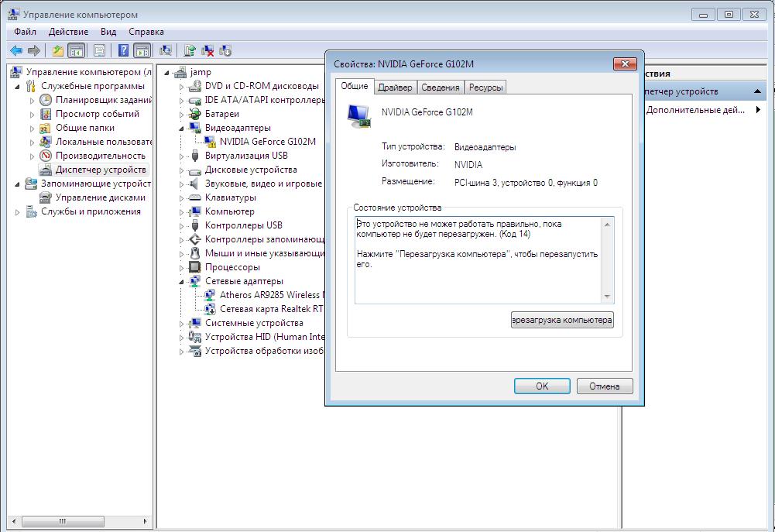Image resolution: width=775 pixels, height=532 pixels.
Task: Click the Forward arrow toolbar icon
Action: click(33, 50)
